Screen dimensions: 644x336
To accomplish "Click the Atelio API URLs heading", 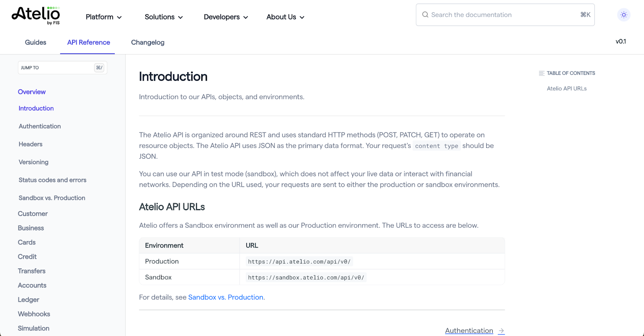I will tap(172, 207).
